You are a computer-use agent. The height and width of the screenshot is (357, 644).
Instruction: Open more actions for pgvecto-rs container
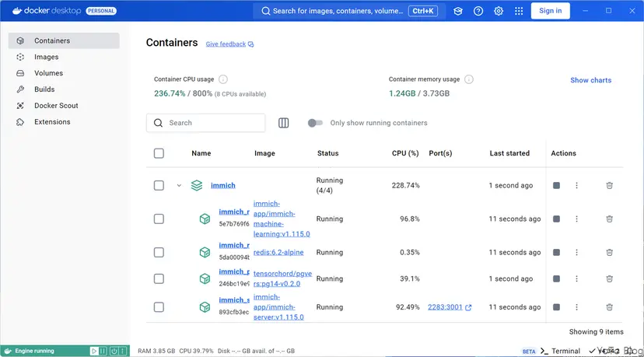576,278
